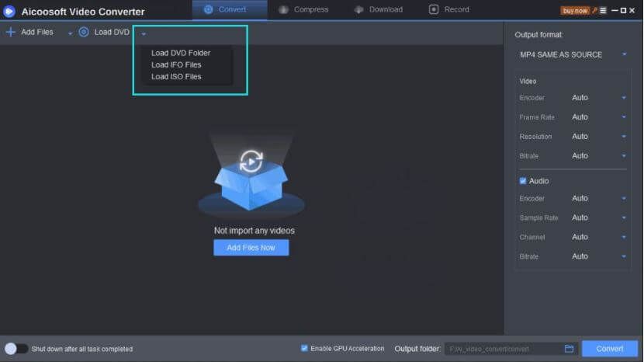Click the Aicoosoft app logo icon
This screenshot has height=362, width=644.
click(x=9, y=11)
